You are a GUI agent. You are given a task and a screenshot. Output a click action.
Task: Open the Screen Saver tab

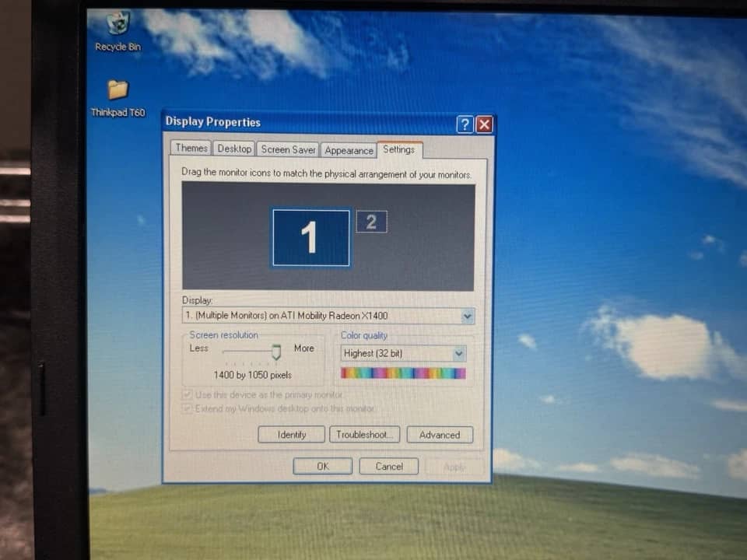pos(288,149)
